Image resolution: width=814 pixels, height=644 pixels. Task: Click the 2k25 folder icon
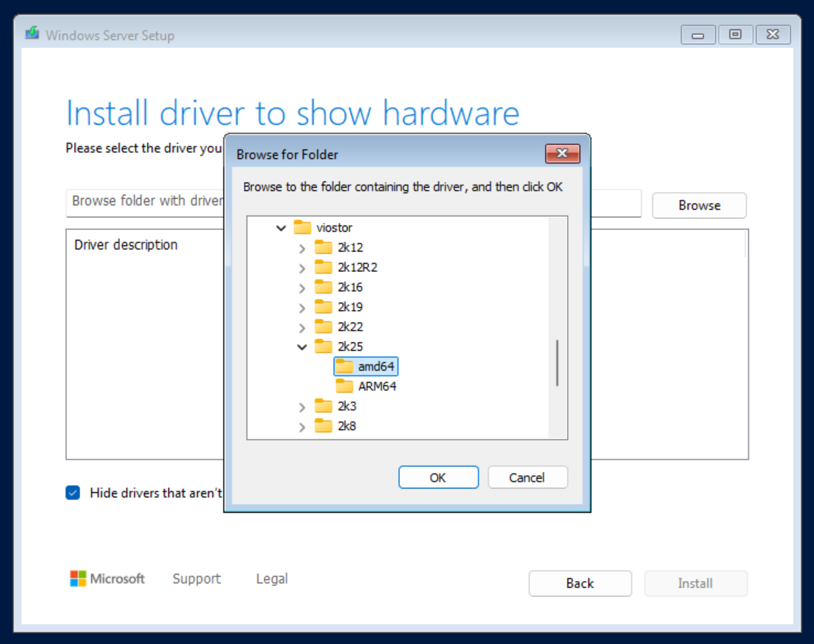[x=323, y=346]
